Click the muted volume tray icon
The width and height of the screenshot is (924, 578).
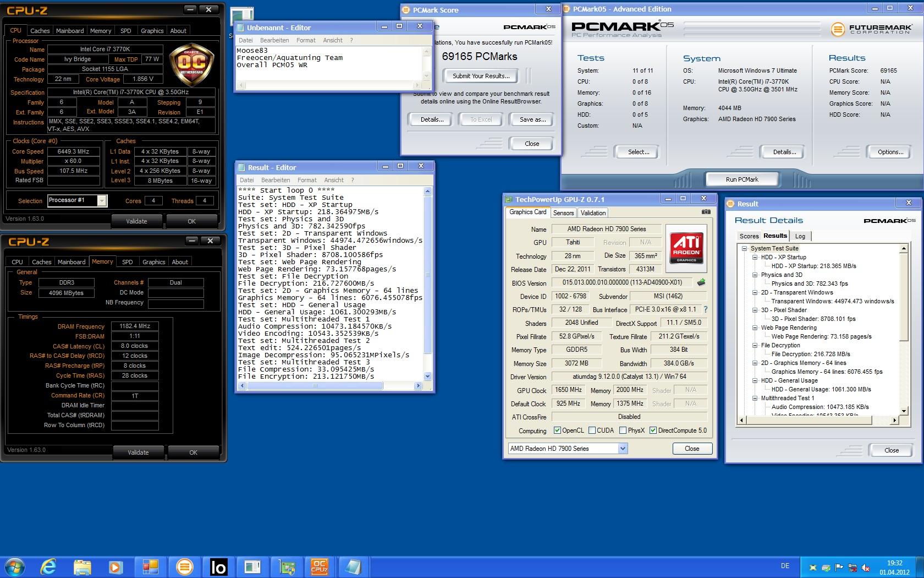pyautogui.click(x=866, y=567)
